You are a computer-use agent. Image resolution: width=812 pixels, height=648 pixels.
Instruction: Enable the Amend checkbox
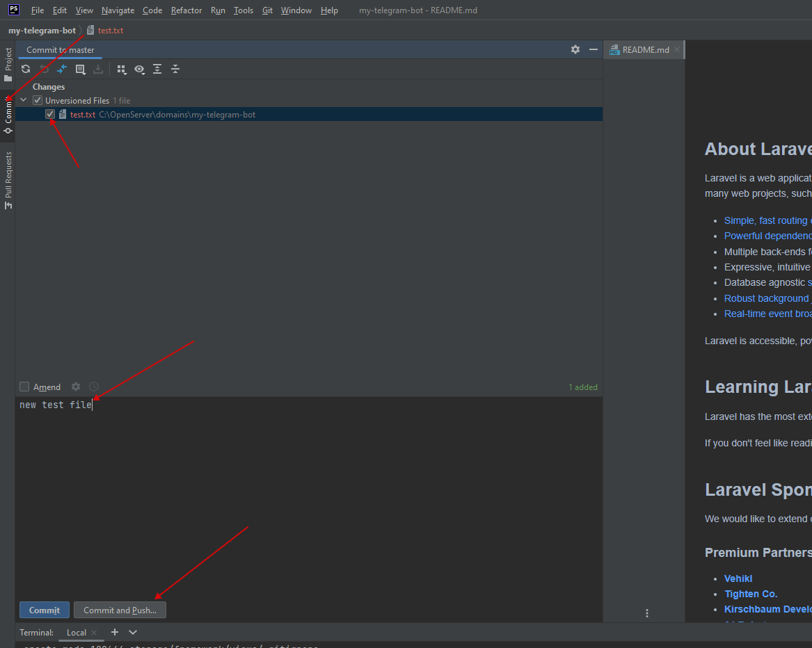[x=24, y=387]
